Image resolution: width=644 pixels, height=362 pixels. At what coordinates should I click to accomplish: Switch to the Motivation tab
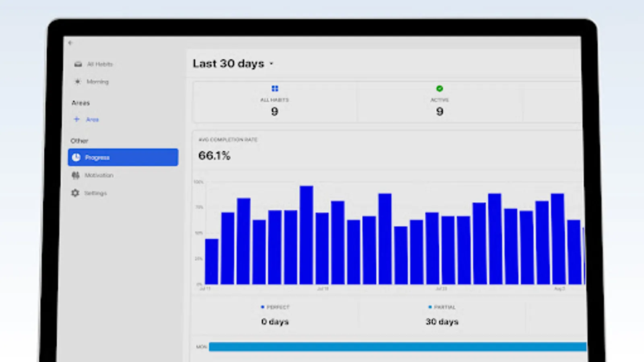pyautogui.click(x=99, y=175)
